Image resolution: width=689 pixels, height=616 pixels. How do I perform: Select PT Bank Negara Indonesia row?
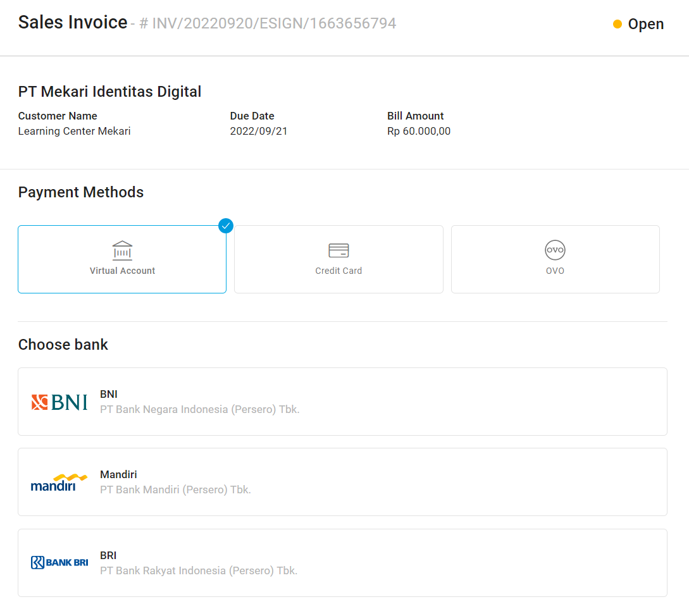pyautogui.click(x=343, y=402)
